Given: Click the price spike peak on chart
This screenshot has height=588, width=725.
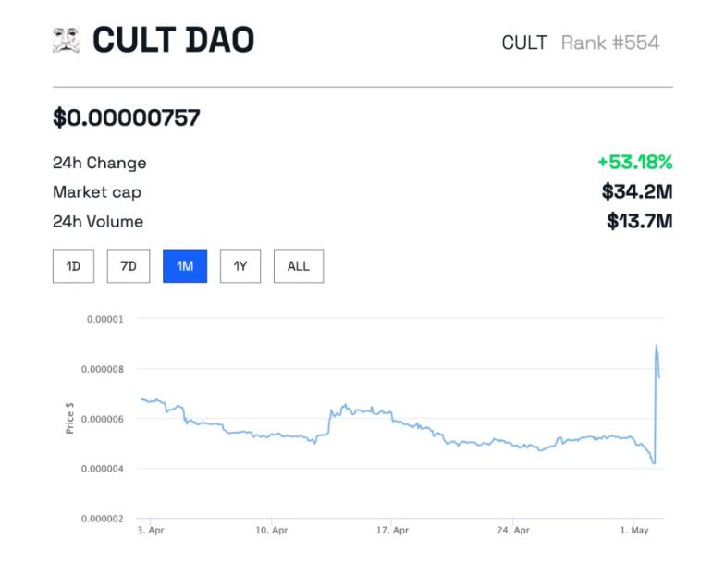Looking at the screenshot, I should 657,346.
